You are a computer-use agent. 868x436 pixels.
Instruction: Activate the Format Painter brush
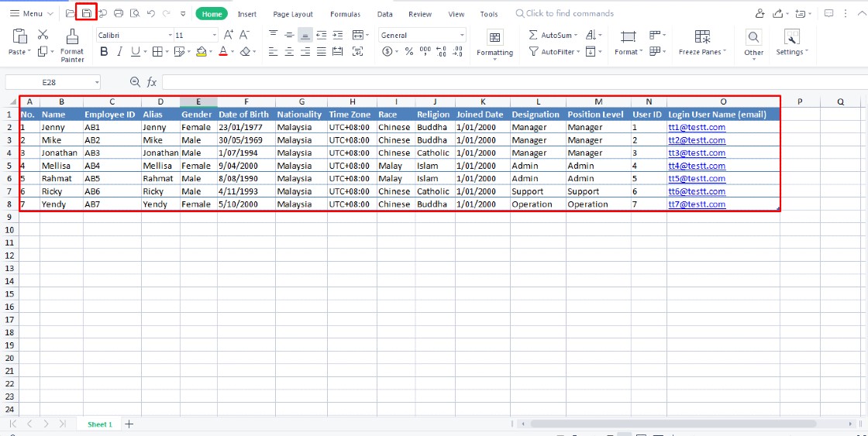72,36
